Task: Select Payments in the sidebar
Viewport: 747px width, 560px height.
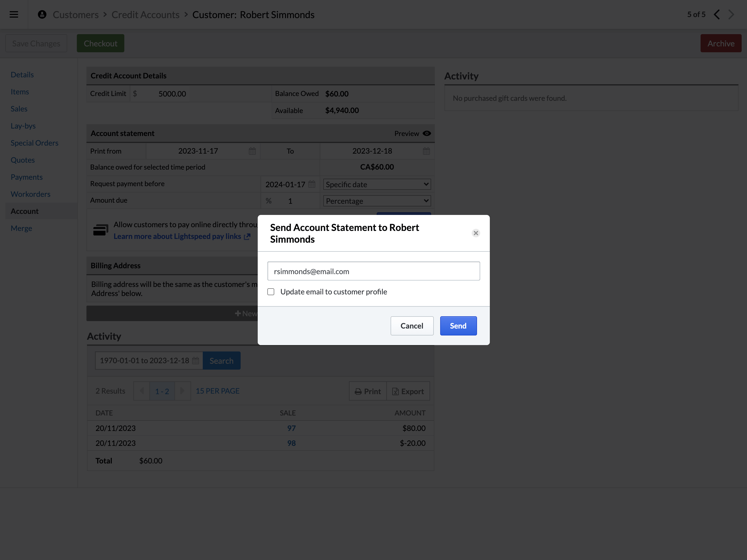Action: [x=26, y=177]
